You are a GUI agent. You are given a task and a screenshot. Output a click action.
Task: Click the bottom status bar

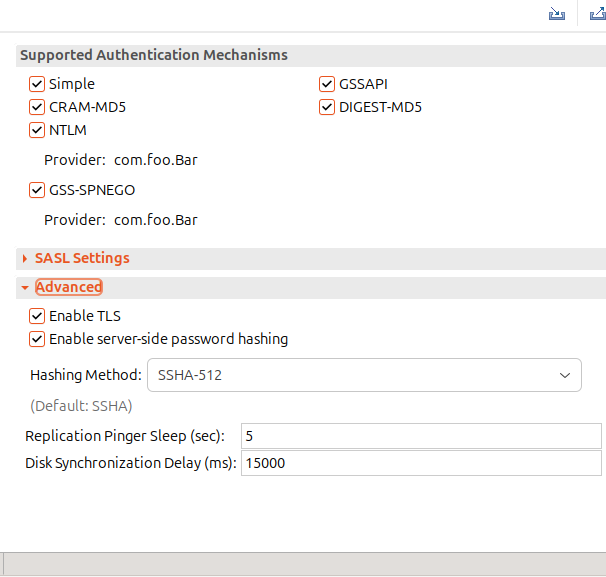303,564
